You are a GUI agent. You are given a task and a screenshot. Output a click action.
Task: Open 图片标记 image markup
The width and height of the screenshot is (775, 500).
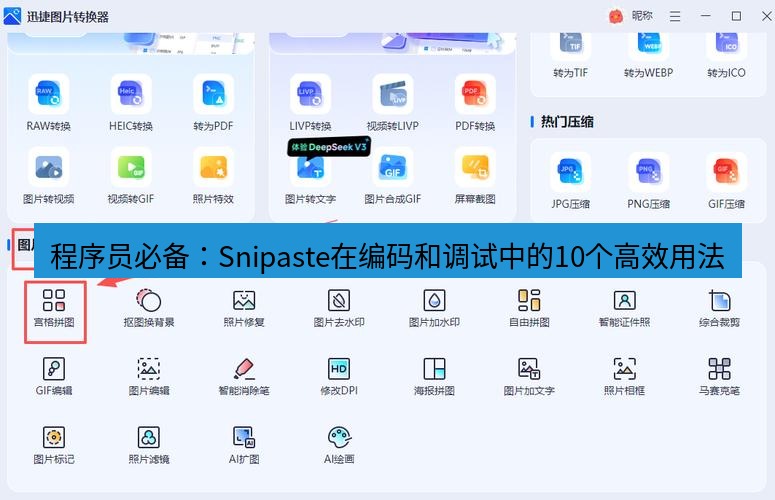(x=54, y=445)
